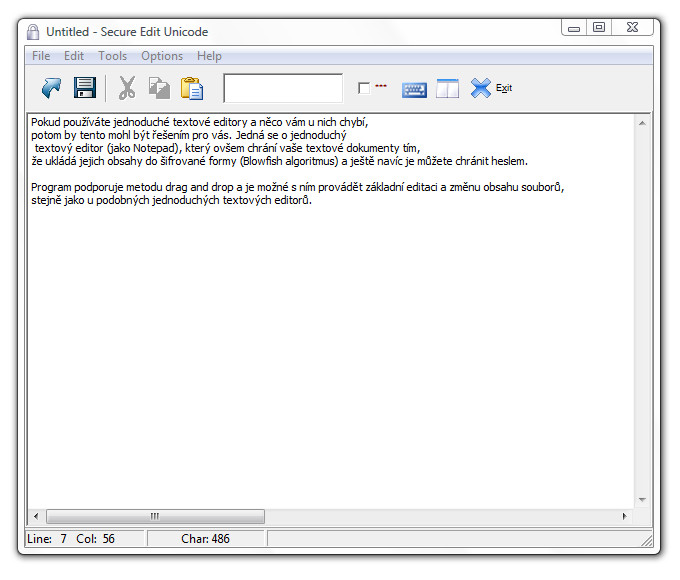Click the text line starting "Pokud používáte"
This screenshot has height=580, width=680.
[x=199, y=122]
